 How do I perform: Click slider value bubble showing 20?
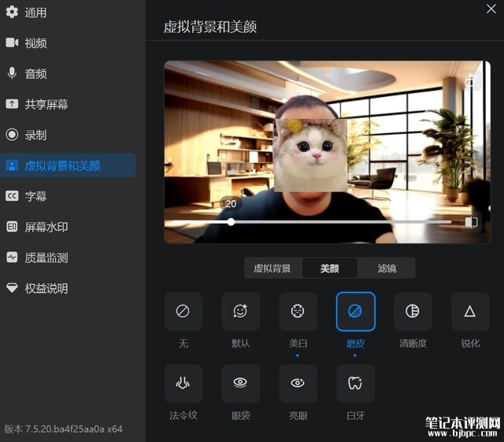pyautogui.click(x=231, y=203)
